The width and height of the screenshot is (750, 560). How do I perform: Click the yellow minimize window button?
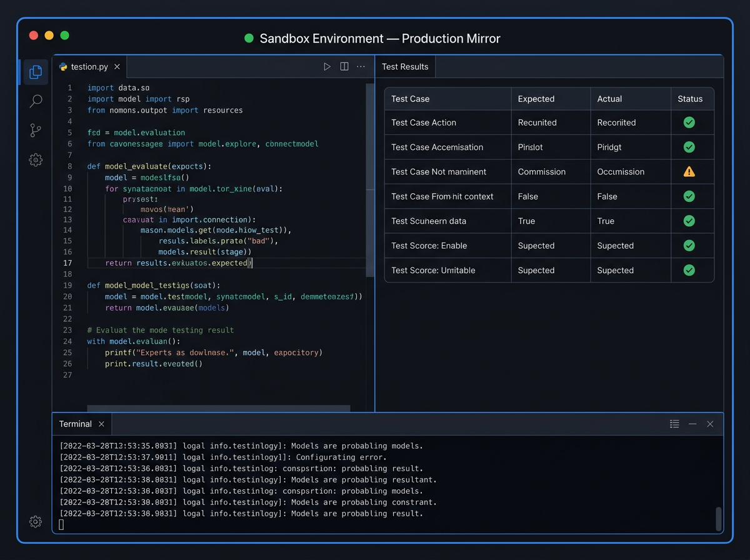pos(49,36)
